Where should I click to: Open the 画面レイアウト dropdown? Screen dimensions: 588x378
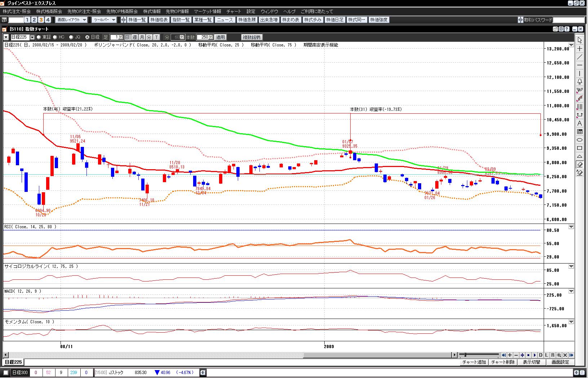coord(72,20)
